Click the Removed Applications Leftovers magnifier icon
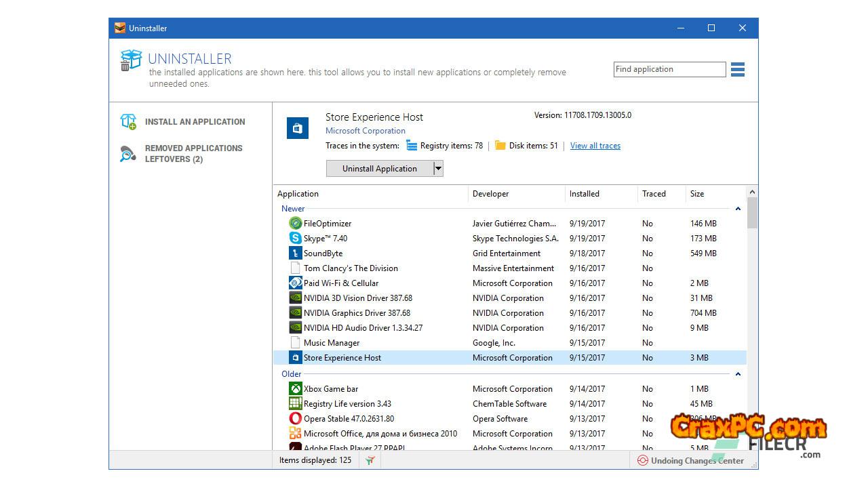This screenshot has width=868, height=488. point(128,154)
